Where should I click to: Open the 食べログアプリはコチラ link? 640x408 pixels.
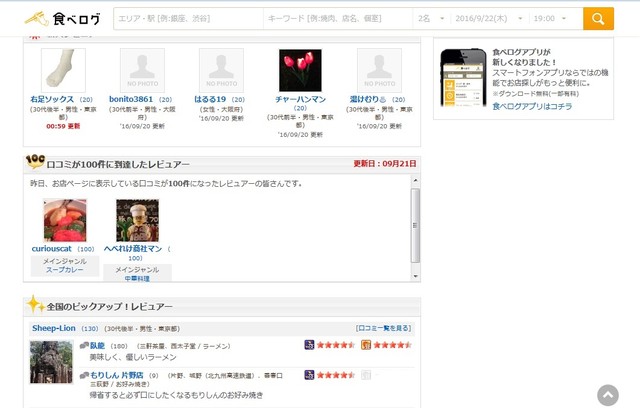(532, 105)
